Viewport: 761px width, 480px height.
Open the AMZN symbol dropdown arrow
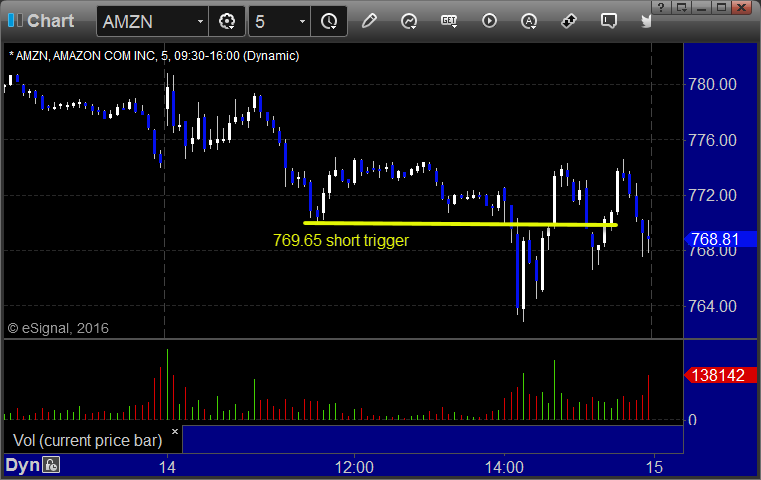(x=200, y=21)
